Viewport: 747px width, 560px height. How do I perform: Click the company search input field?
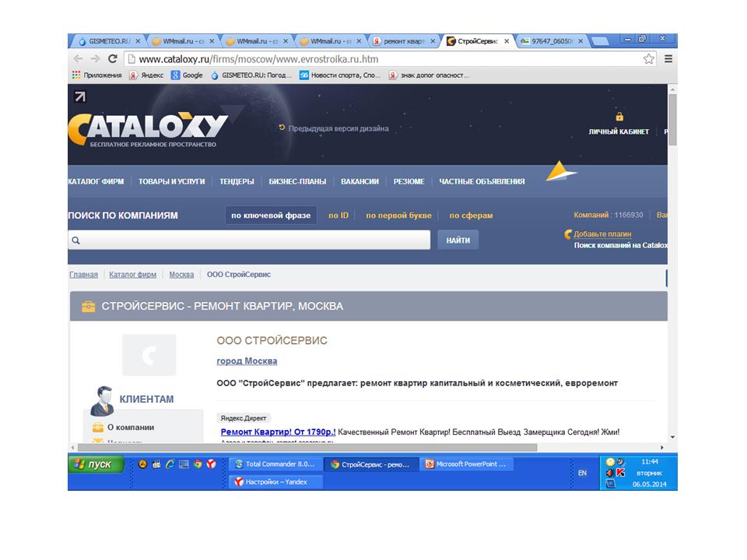(x=249, y=240)
